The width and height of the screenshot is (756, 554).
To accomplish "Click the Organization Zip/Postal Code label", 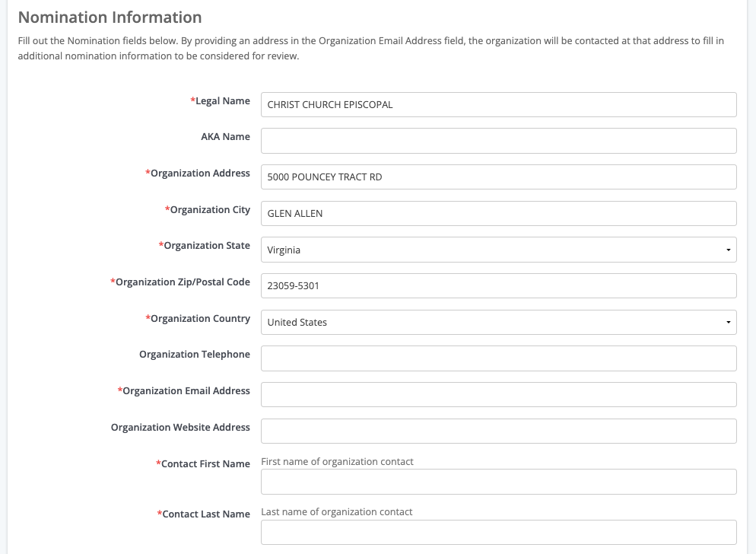I will (x=180, y=282).
